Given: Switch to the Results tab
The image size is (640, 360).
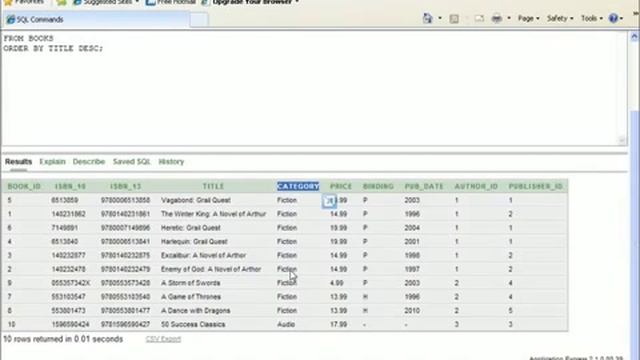Looking at the screenshot, I should point(18,162).
